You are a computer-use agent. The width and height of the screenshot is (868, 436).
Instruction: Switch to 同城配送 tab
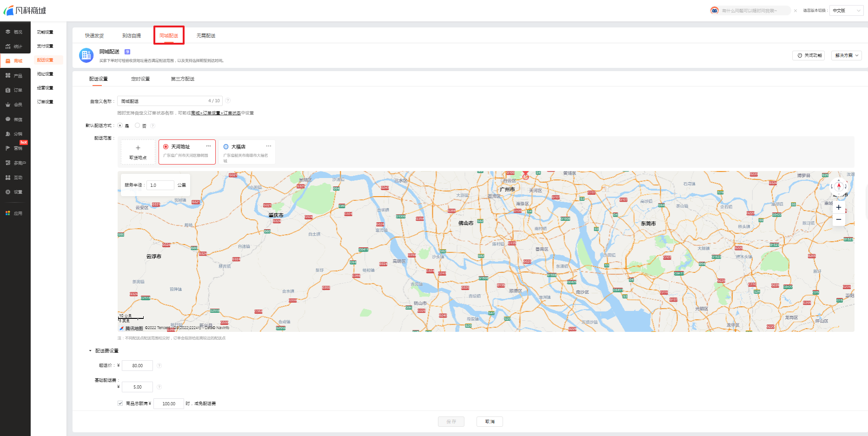coord(169,36)
